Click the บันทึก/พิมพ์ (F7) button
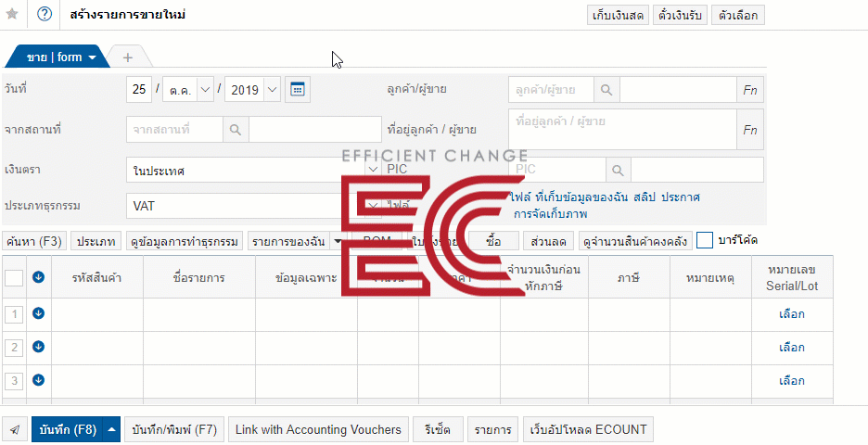The height and width of the screenshot is (445, 868). click(x=173, y=429)
